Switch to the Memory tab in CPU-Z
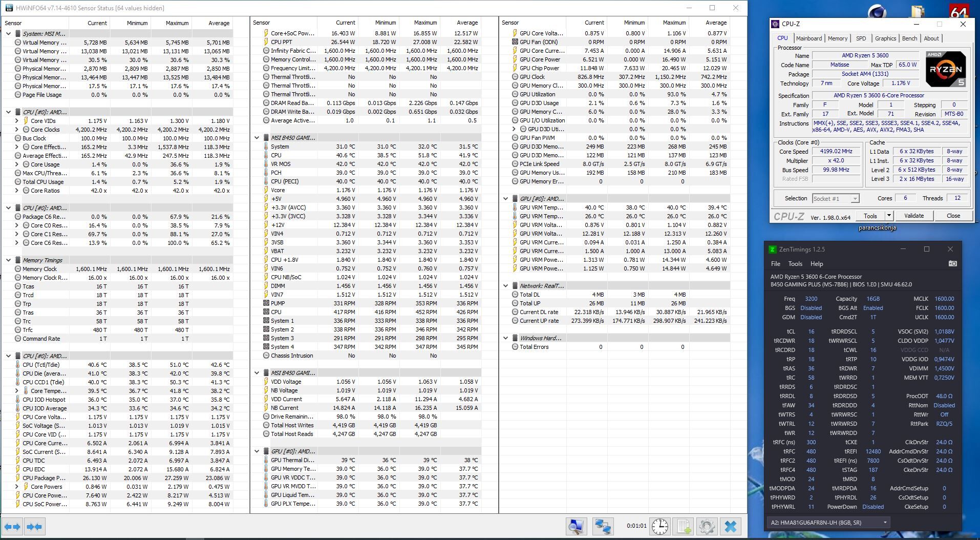Viewport: 980px width, 540px height. tap(837, 38)
